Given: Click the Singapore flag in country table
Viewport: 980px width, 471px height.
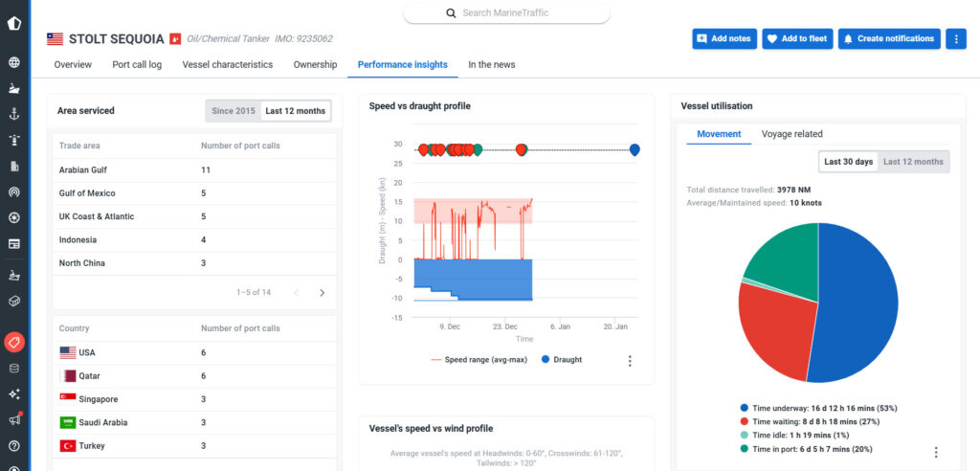Looking at the screenshot, I should [x=68, y=399].
